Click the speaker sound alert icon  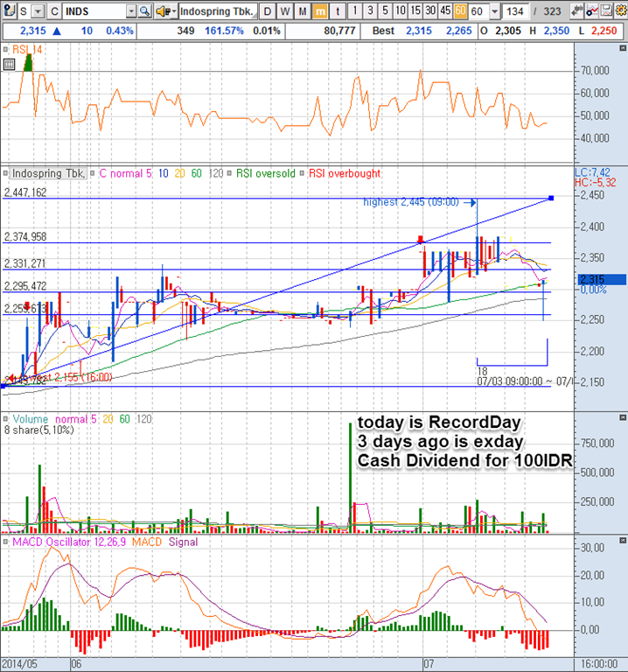click(163, 11)
